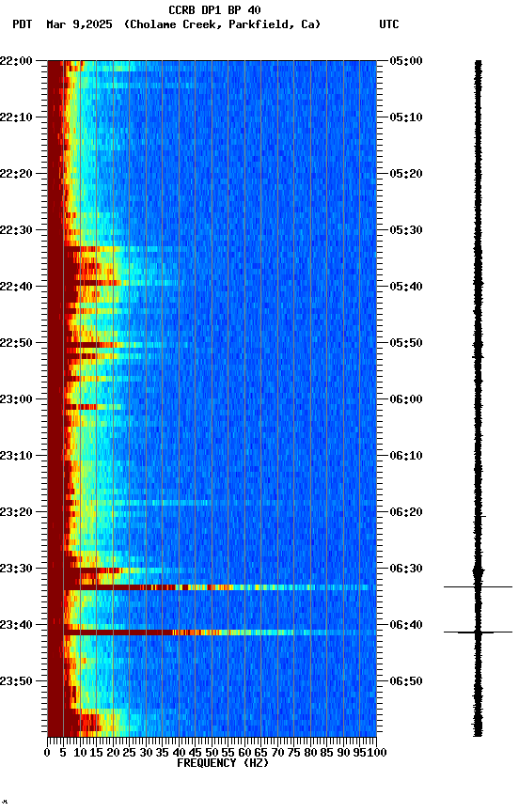519x812 pixels.
Task: Click the title text 'CCRB DP1 BP 40'
Action: (x=214, y=10)
